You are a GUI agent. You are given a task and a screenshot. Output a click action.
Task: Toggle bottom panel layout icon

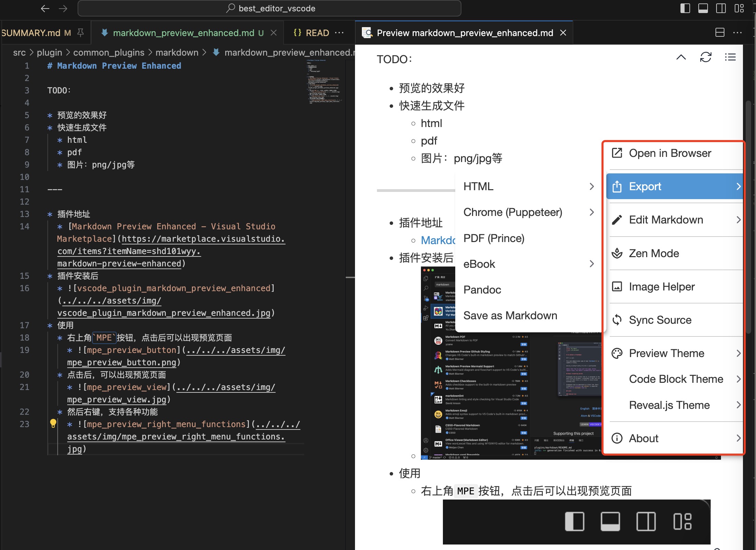(703, 8)
